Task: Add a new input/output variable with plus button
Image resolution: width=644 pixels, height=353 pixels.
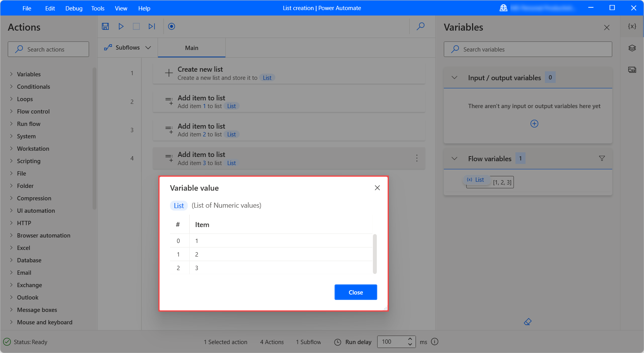Action: coord(534,123)
